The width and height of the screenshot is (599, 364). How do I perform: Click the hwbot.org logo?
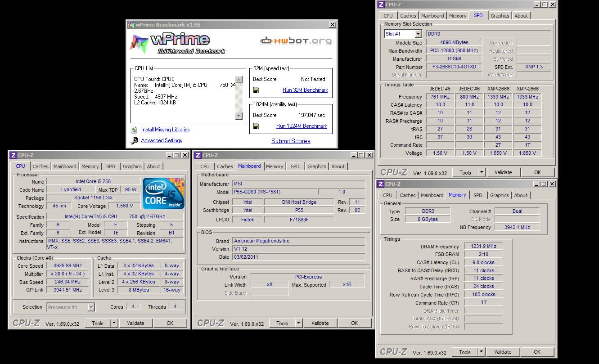pyautogui.click(x=296, y=40)
